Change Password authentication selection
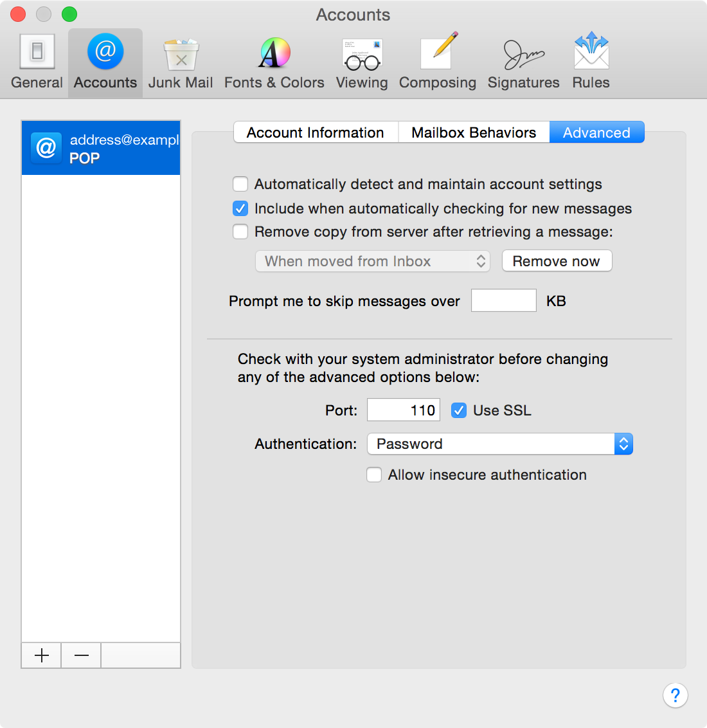 coord(499,444)
